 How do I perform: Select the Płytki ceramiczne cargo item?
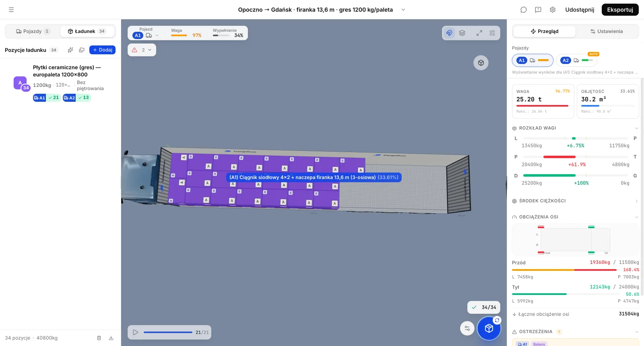pyautogui.click(x=60, y=82)
